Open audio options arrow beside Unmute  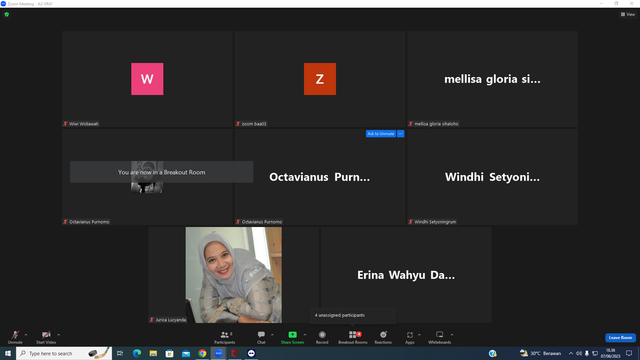coord(26,335)
